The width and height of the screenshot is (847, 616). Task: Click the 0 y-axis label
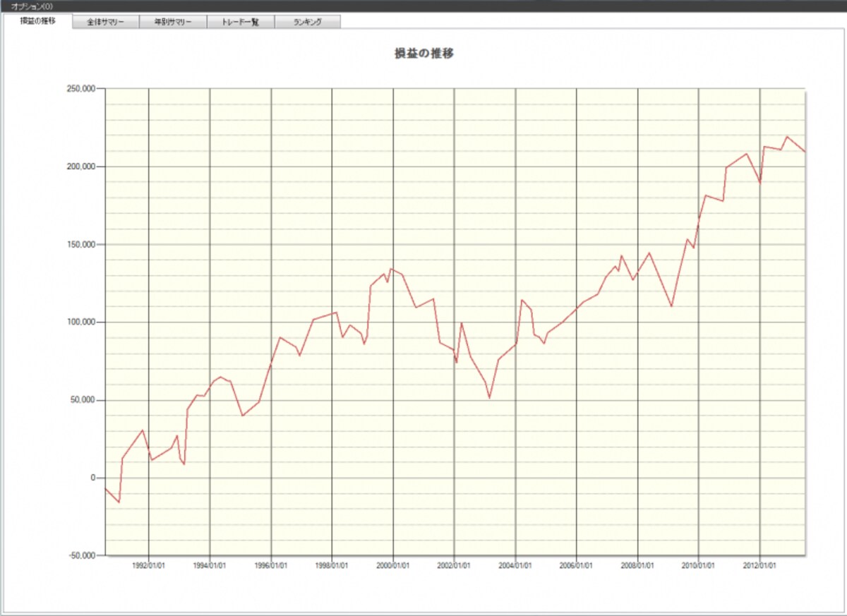(x=92, y=478)
